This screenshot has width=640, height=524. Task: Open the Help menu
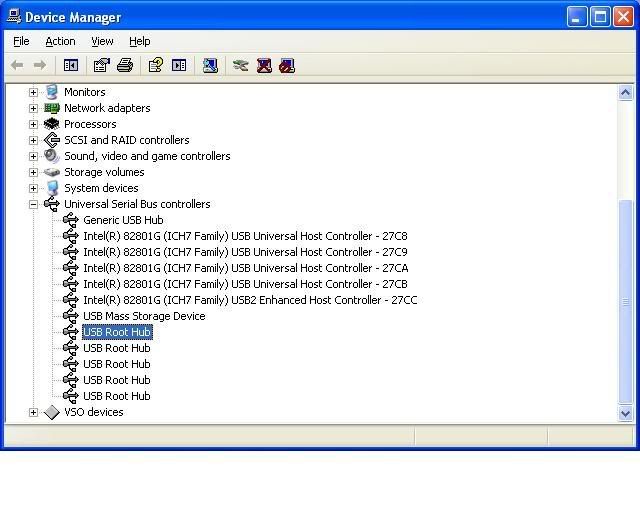pyautogui.click(x=140, y=41)
